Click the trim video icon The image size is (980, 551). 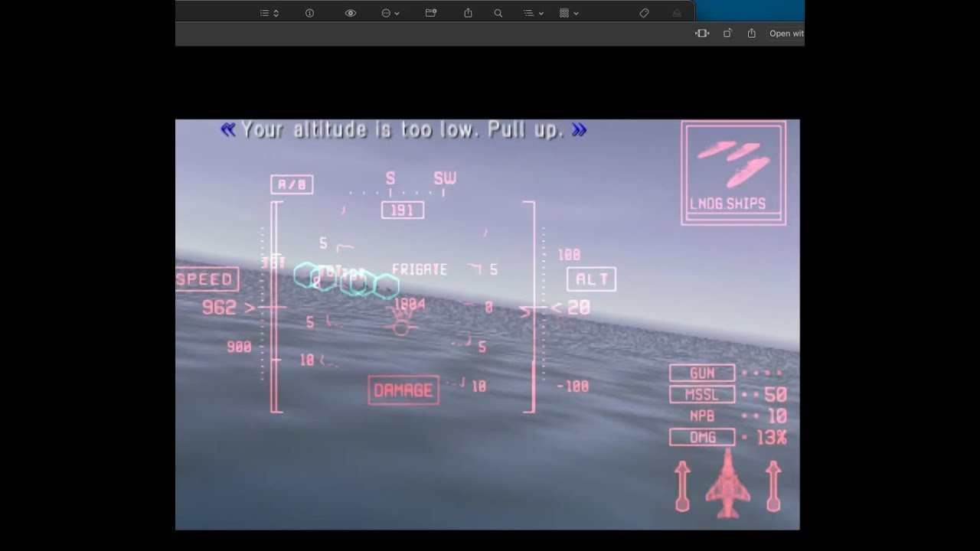702,33
